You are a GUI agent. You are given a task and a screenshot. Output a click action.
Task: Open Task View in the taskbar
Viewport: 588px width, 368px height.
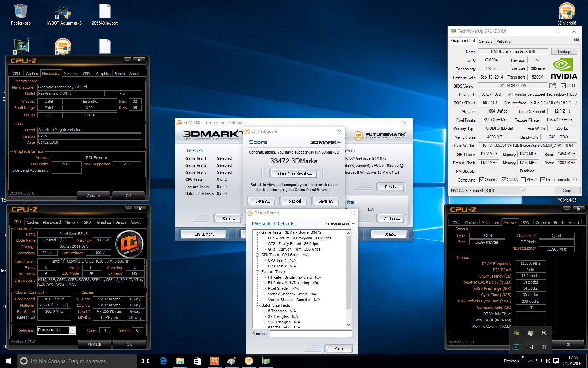tap(146, 361)
